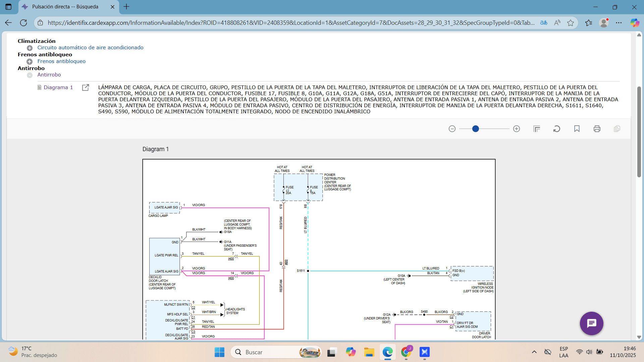Expand Circuito automático de aire acondicionado
Viewport: 644px width, 362px height.
29,48
